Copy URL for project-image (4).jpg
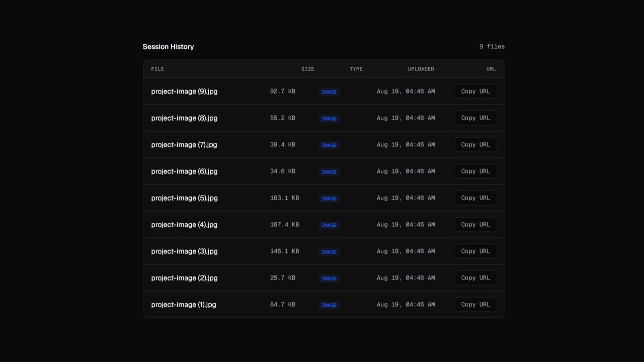This screenshot has width=644, height=362. [475, 225]
